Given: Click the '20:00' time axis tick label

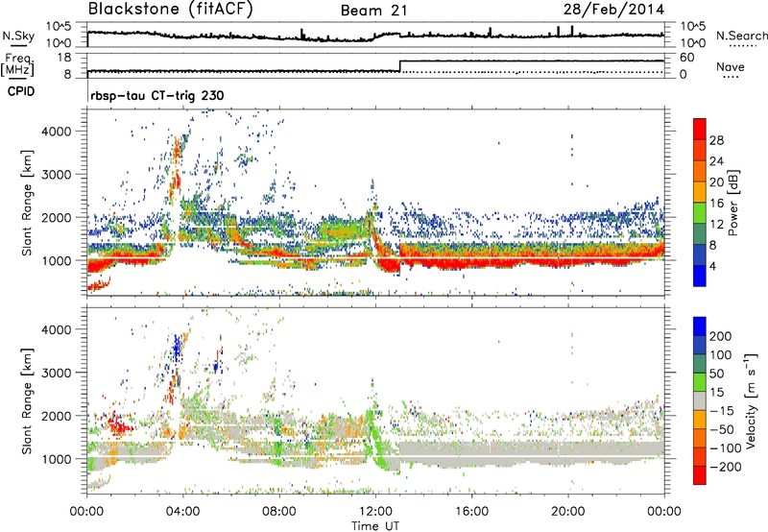Looking at the screenshot, I should click(x=567, y=512).
